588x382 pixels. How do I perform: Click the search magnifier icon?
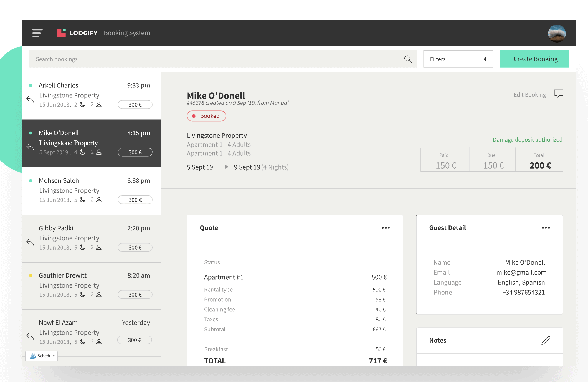(408, 59)
